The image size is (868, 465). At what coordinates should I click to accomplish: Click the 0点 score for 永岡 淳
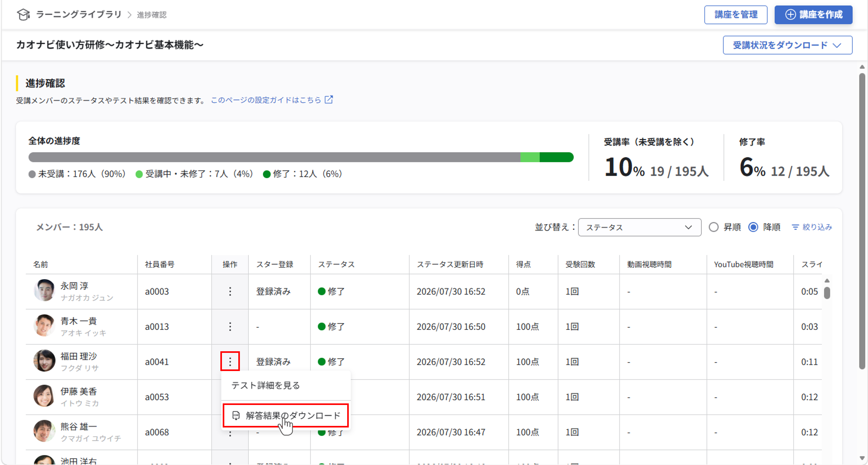pyautogui.click(x=523, y=291)
